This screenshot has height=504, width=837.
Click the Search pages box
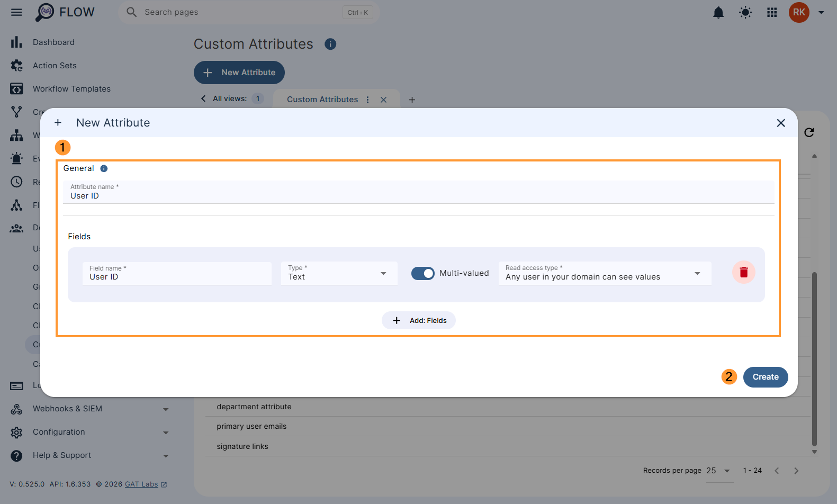[x=249, y=12]
